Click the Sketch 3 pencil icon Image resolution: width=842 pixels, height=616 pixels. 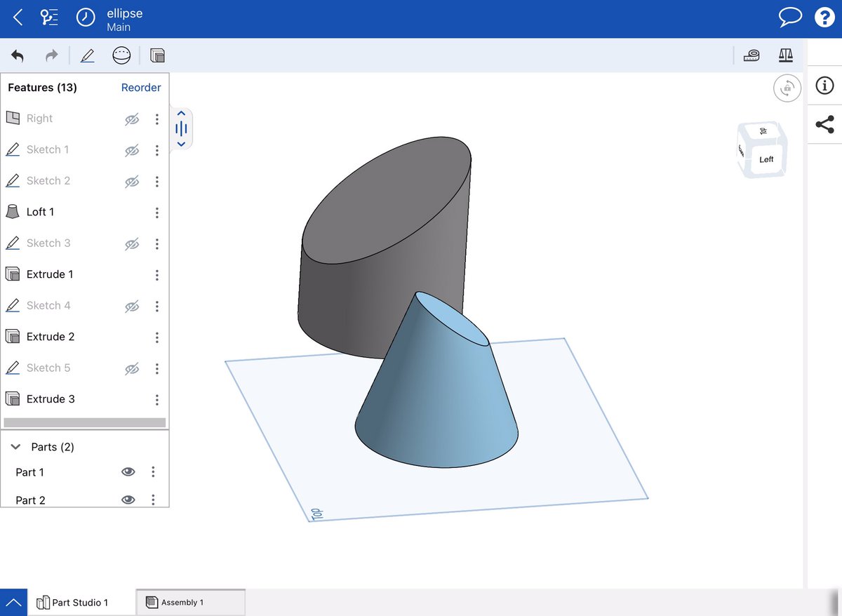coord(13,243)
